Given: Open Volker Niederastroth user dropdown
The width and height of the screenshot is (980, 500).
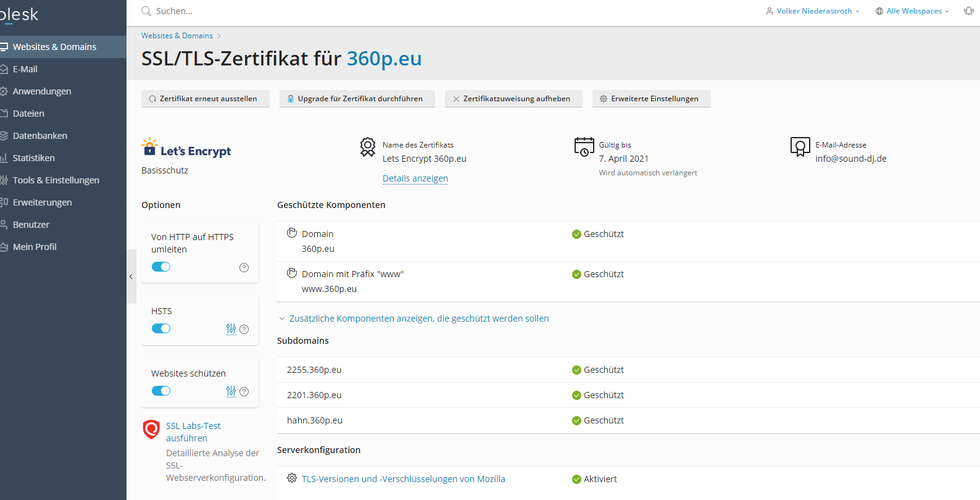Looking at the screenshot, I should point(813,11).
